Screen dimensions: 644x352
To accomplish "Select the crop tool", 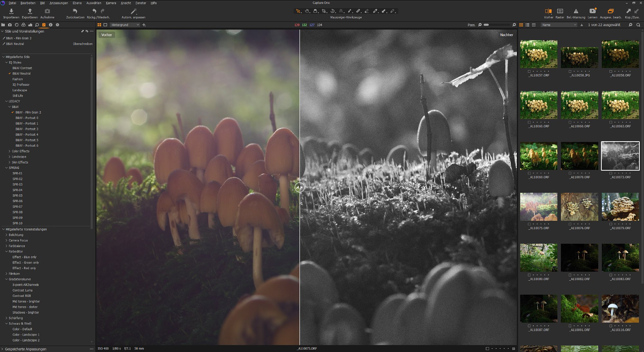I will [x=324, y=11].
